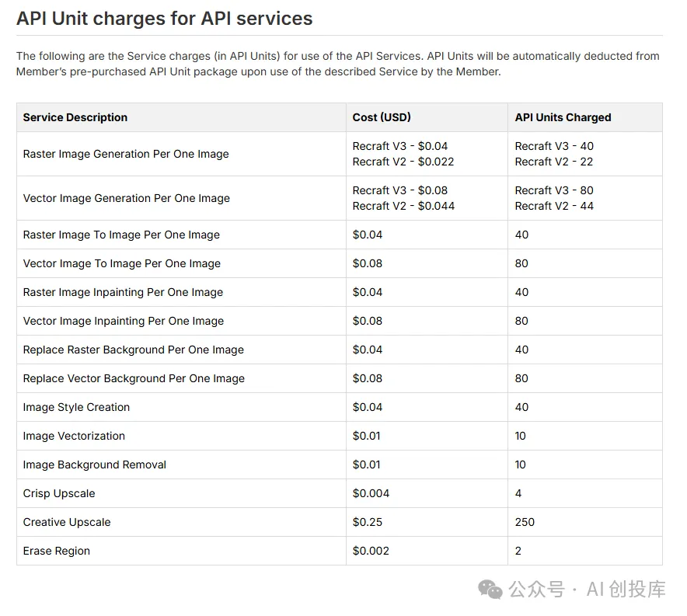The width and height of the screenshot is (687, 616).
Task: Select the "Recraft V2 - 44" units line
Action: click(x=554, y=206)
